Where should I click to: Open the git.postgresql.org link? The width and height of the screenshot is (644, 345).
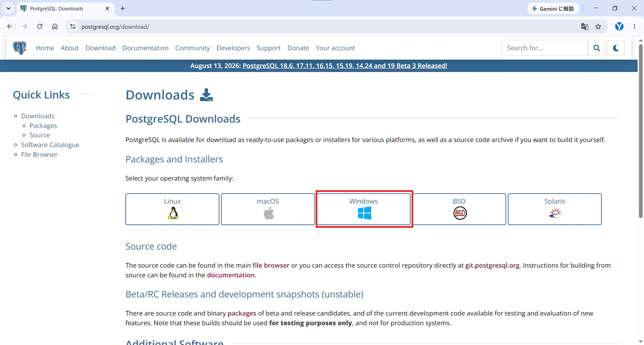point(492,265)
